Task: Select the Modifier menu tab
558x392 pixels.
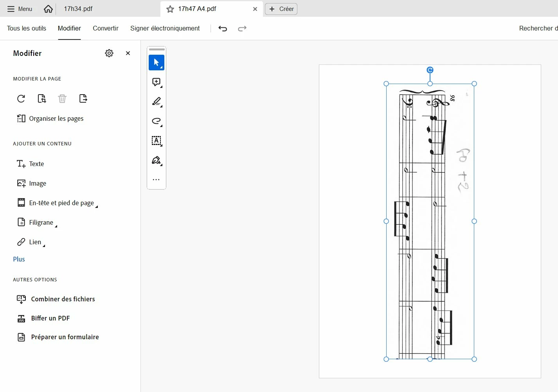Action: click(69, 28)
